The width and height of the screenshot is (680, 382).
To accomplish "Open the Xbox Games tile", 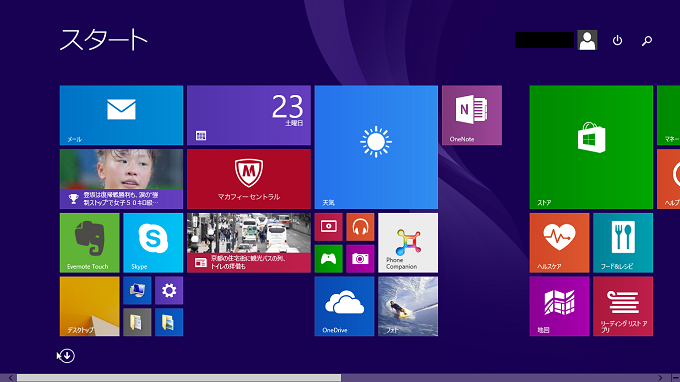I will pyautogui.click(x=328, y=259).
